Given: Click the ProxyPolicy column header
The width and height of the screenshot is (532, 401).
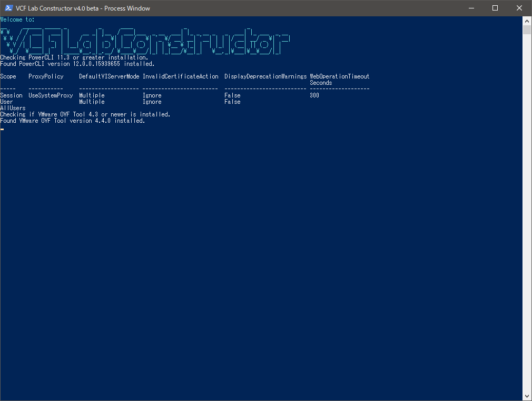Looking at the screenshot, I should pos(46,76).
